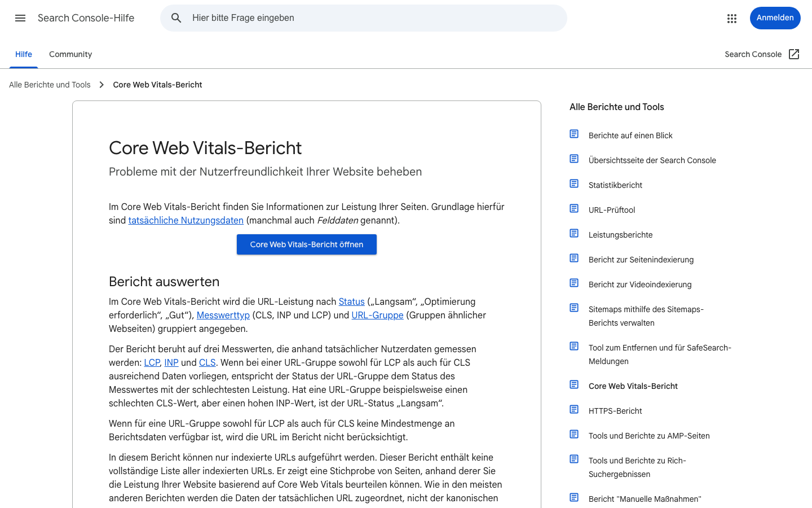Screen dimensions: 812x508
Task: Switch to the Community tab
Action: tap(70, 54)
